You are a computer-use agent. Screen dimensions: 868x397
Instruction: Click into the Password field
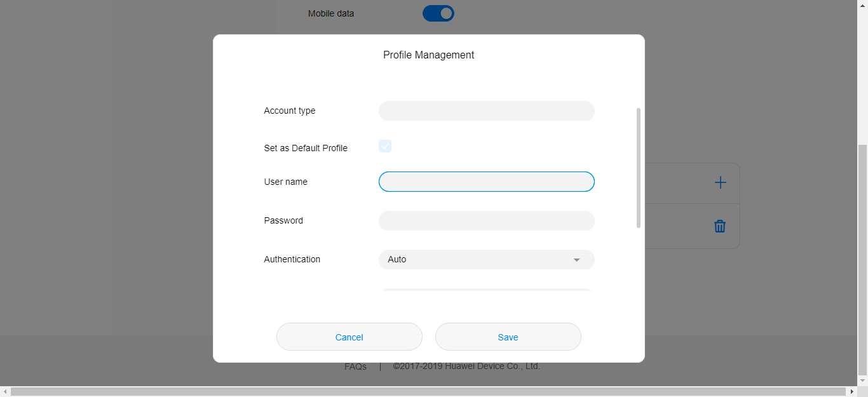tap(486, 221)
